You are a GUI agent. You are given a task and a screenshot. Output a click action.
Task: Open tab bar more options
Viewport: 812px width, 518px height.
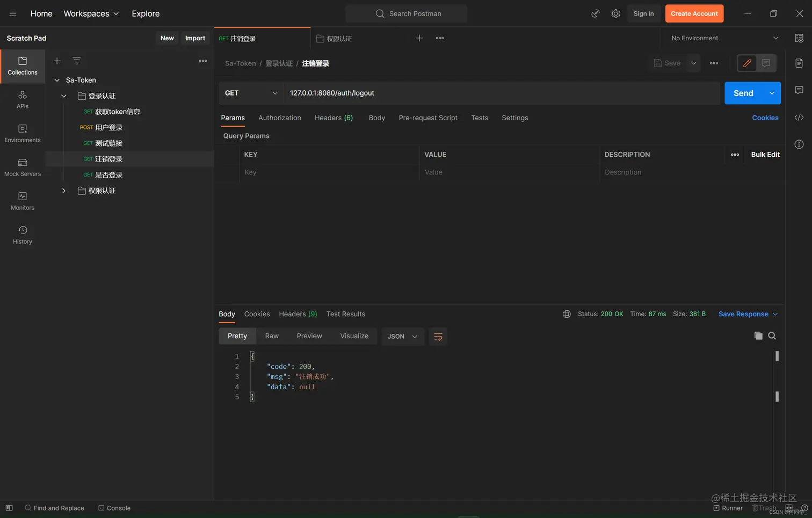[x=440, y=38]
